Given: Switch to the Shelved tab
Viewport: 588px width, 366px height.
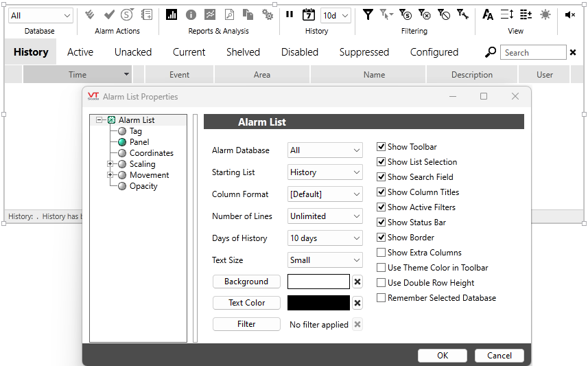Looking at the screenshot, I should click(x=243, y=52).
